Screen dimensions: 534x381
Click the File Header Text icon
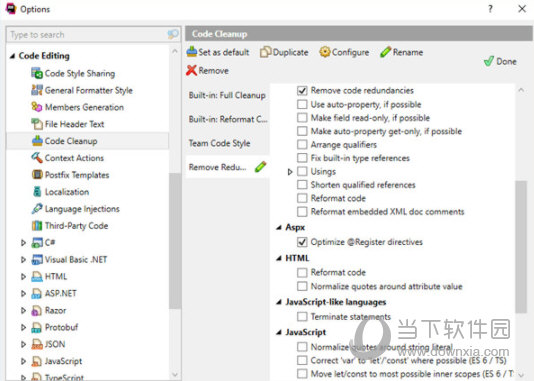[37, 124]
